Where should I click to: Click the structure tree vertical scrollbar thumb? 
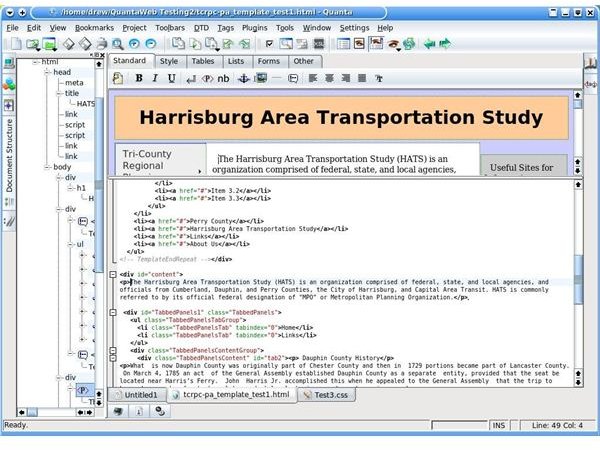click(x=99, y=184)
